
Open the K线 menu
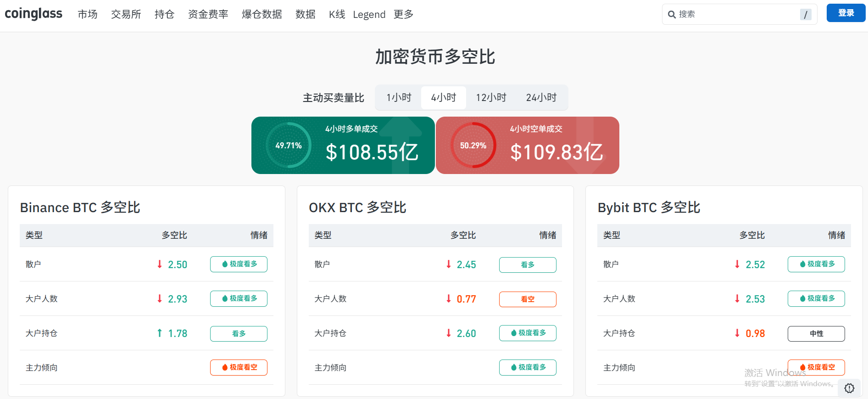point(337,14)
